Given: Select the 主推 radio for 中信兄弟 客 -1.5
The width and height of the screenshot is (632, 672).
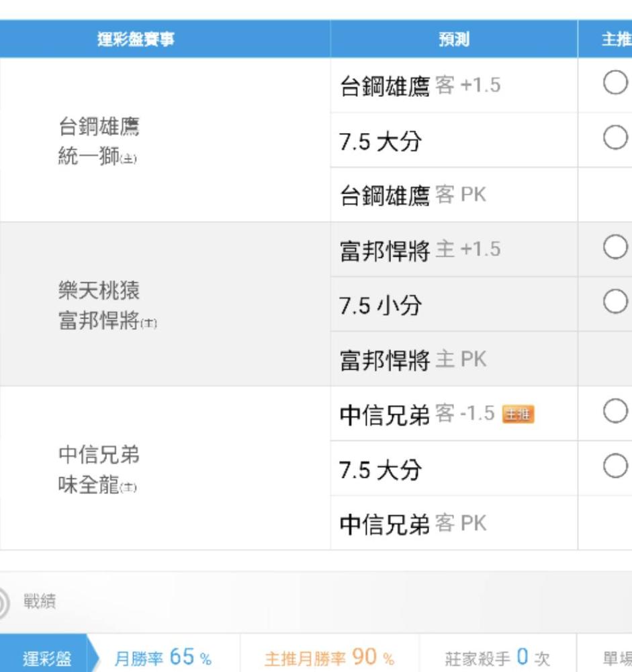Looking at the screenshot, I should point(615,411).
